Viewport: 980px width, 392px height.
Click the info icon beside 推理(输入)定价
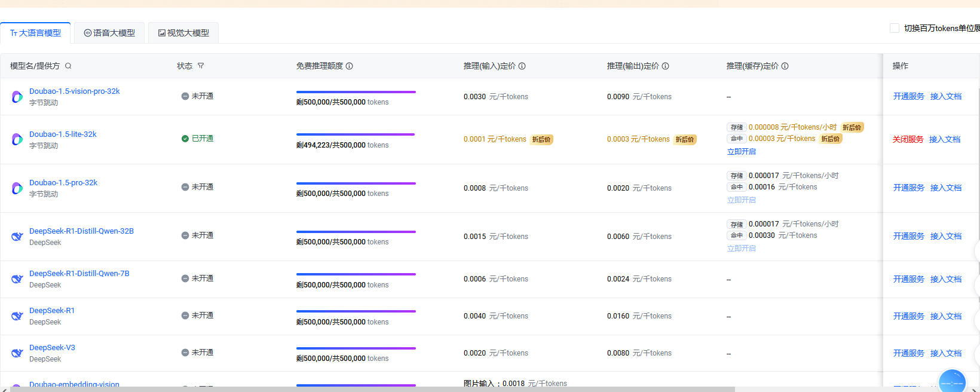522,66
